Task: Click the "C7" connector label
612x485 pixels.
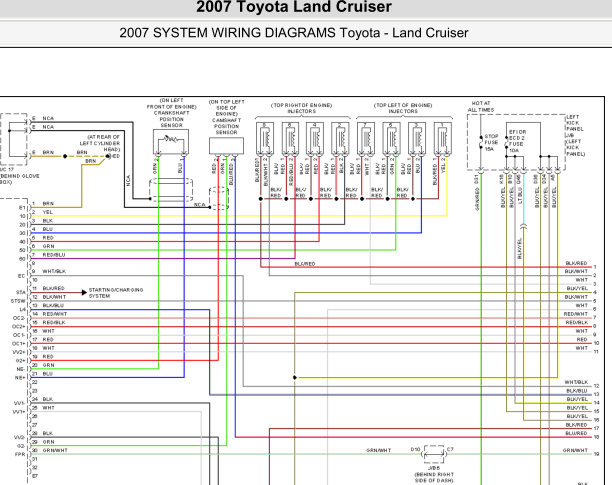Action: coord(450,449)
